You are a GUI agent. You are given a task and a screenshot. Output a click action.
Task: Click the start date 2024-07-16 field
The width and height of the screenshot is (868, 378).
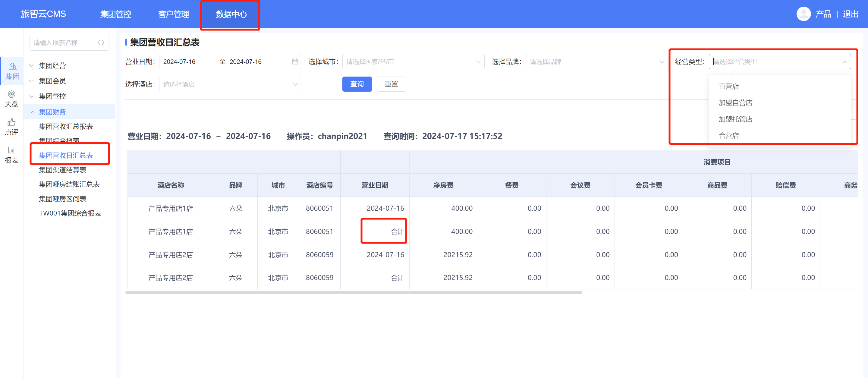tap(179, 62)
